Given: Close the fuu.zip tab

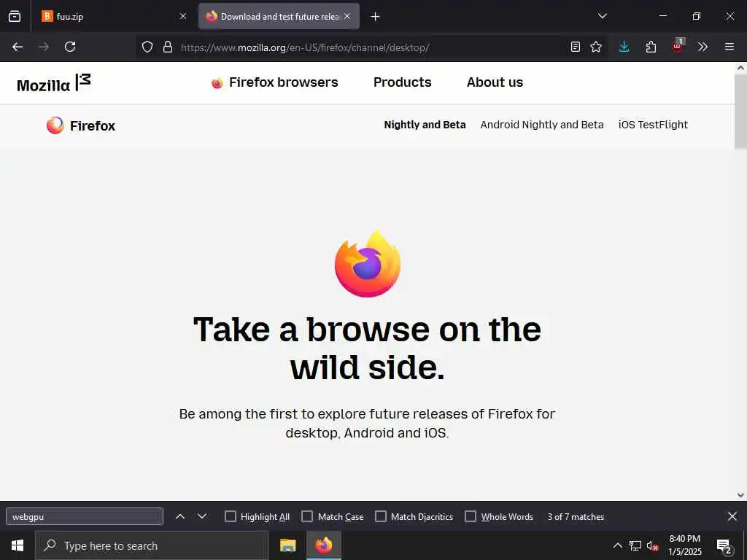Looking at the screenshot, I should click(183, 16).
